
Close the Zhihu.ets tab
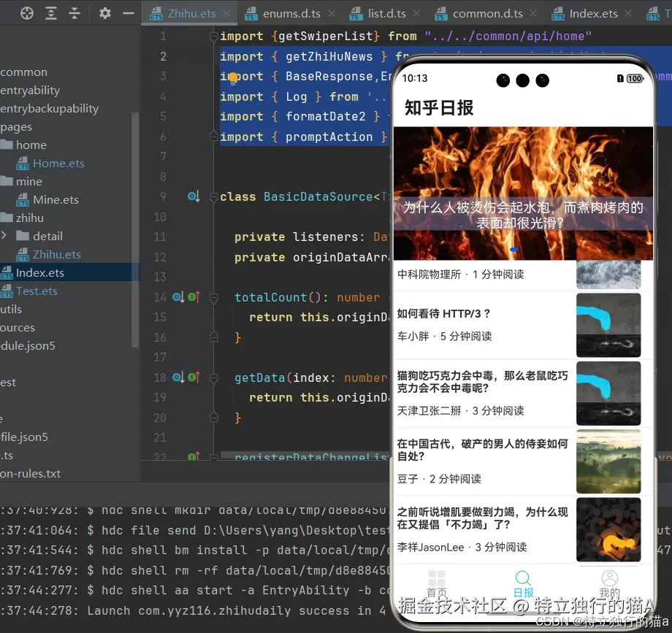click(226, 14)
